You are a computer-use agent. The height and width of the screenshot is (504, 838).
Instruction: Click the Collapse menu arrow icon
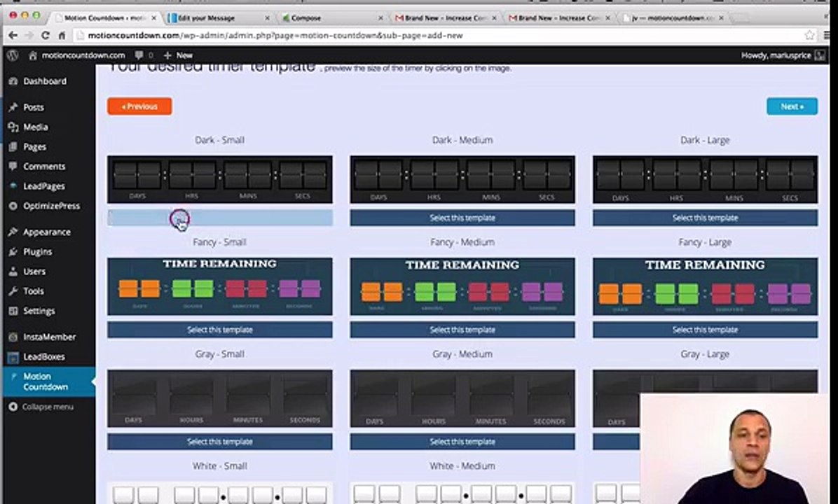13,407
